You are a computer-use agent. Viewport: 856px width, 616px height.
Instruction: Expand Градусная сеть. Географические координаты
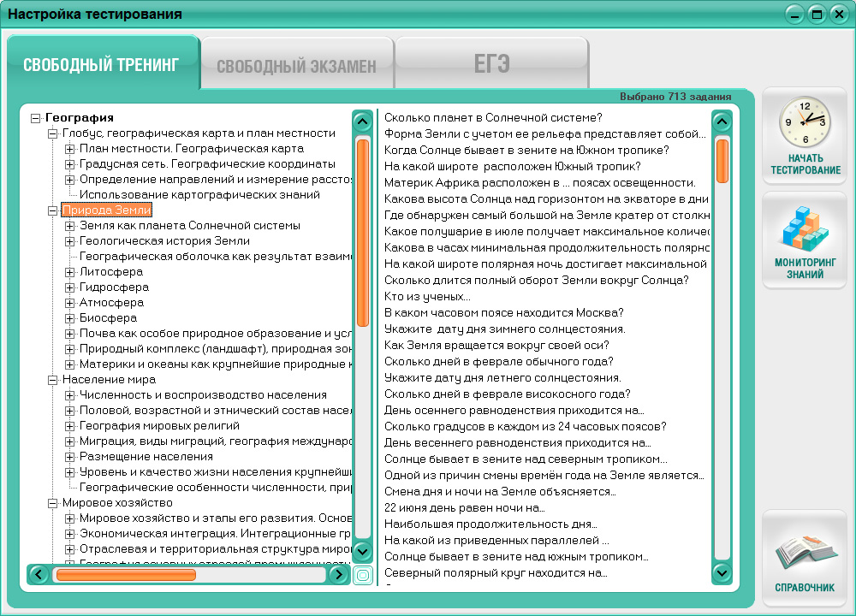70,163
